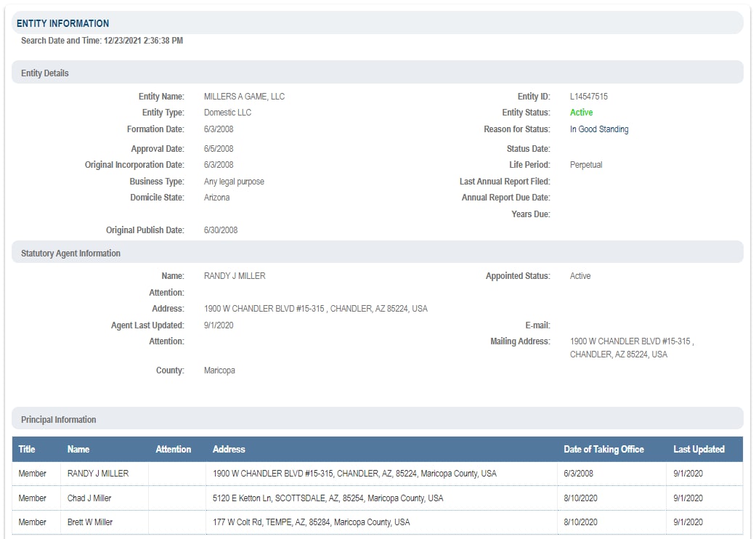Click the Scottsdale address on E Ketton Ln
Viewport: 756px width, 539px height.
328,498
